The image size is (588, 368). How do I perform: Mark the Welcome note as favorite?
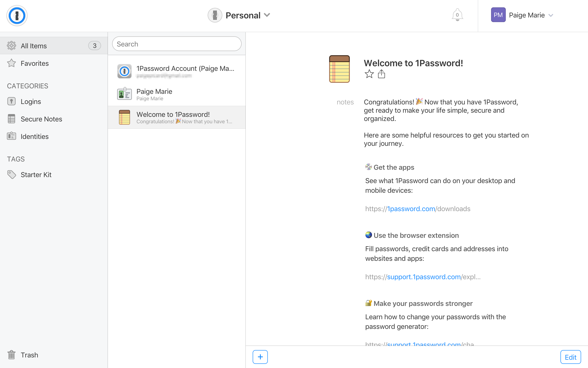tap(369, 74)
